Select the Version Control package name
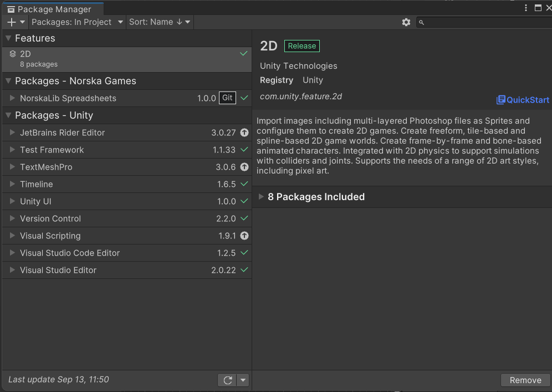This screenshot has height=392, width=552. click(x=50, y=218)
